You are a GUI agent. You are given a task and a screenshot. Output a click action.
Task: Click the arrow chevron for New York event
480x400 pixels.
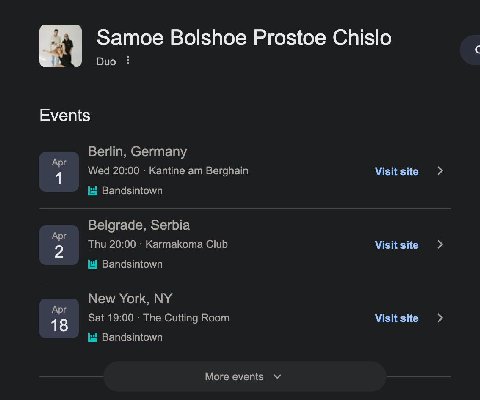[x=440, y=318]
